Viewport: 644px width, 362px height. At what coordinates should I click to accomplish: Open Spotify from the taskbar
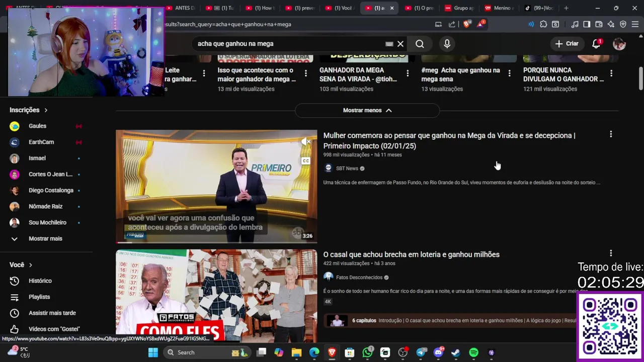point(473,352)
